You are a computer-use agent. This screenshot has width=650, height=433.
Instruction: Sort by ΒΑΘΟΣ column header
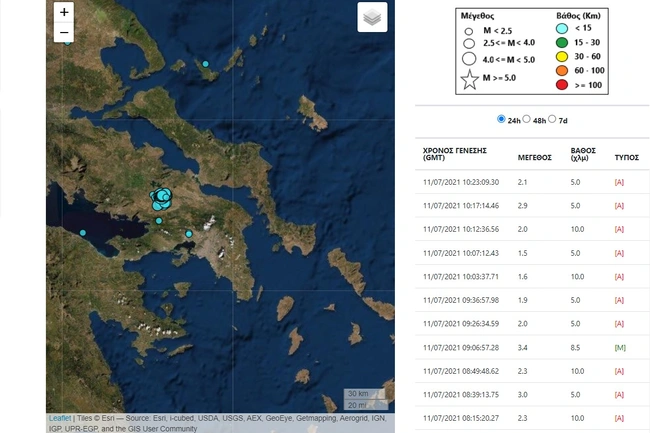[x=585, y=153]
